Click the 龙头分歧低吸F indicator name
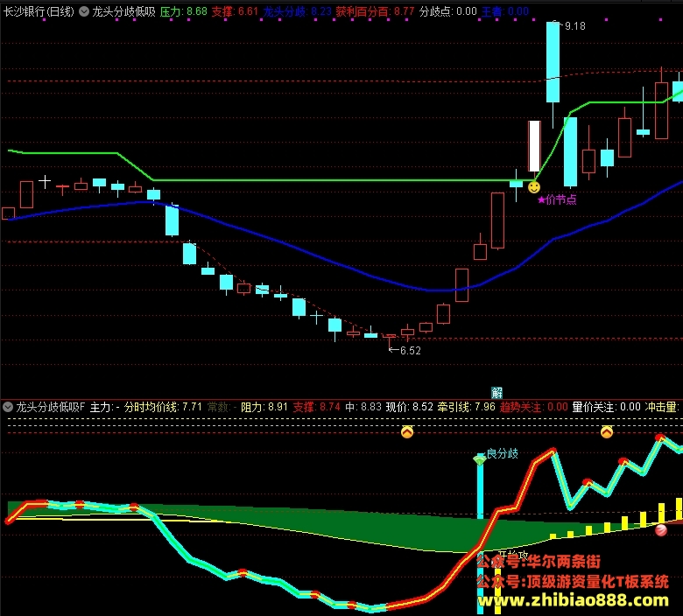 tap(51, 408)
